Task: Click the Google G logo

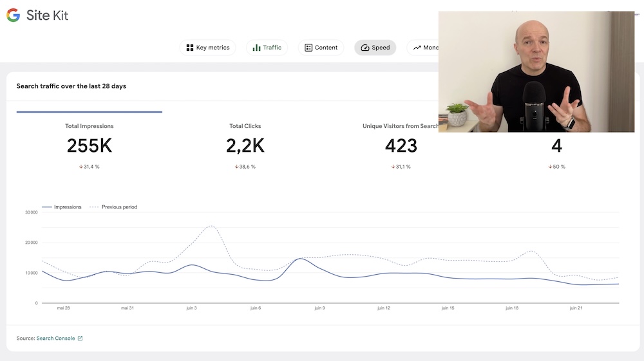Action: (x=13, y=15)
